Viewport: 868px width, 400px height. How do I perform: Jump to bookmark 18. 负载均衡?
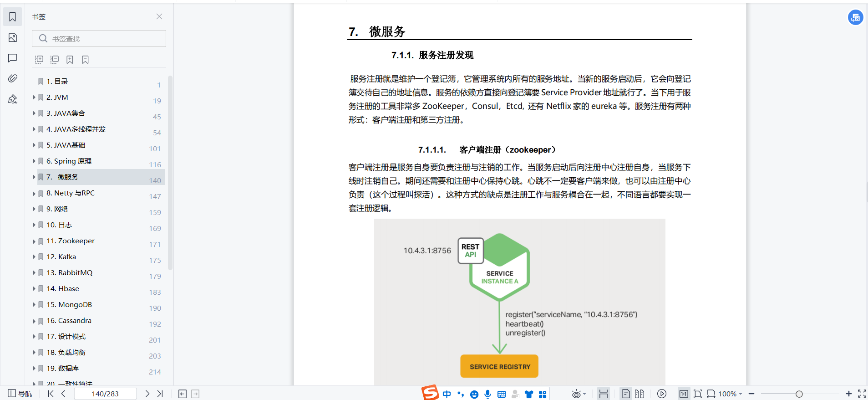tap(66, 353)
